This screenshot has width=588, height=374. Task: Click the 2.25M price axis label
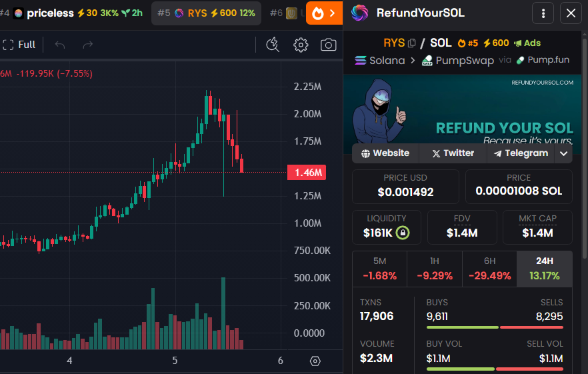pos(307,87)
